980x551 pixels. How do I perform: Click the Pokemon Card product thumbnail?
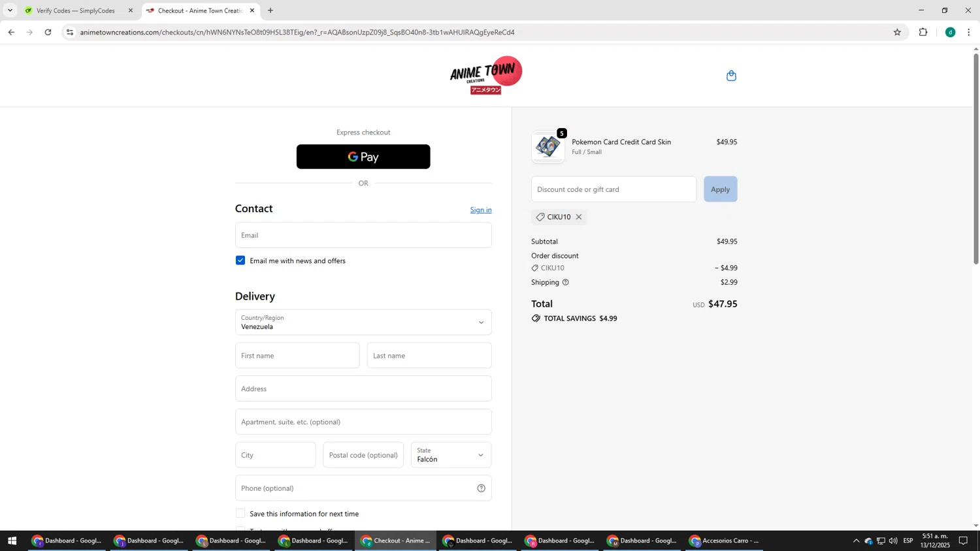pos(547,147)
